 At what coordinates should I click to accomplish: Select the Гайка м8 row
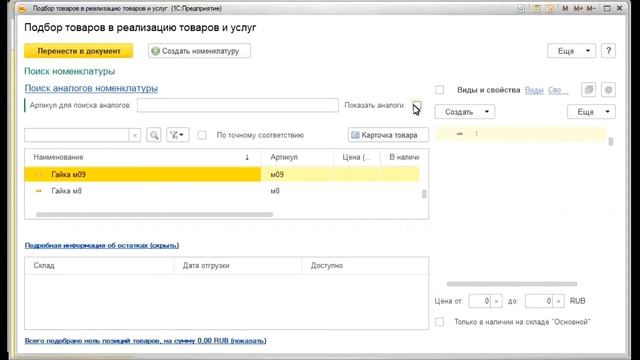(222, 191)
